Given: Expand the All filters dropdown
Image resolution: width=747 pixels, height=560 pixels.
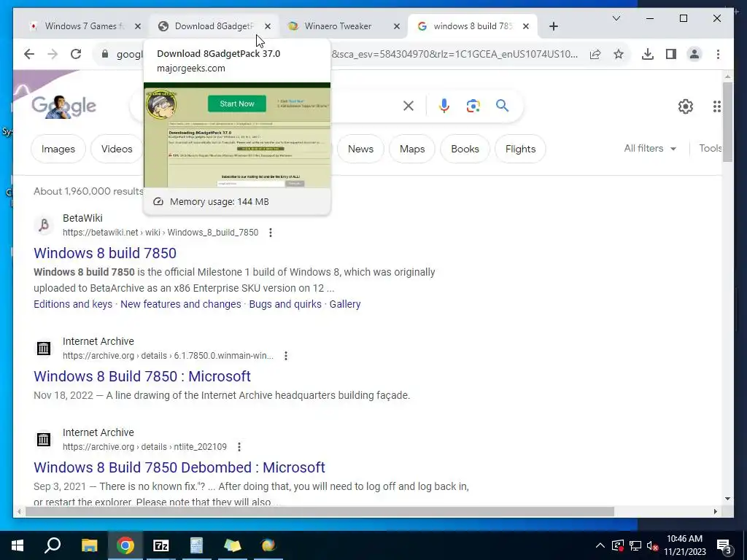Looking at the screenshot, I should 650,149.
